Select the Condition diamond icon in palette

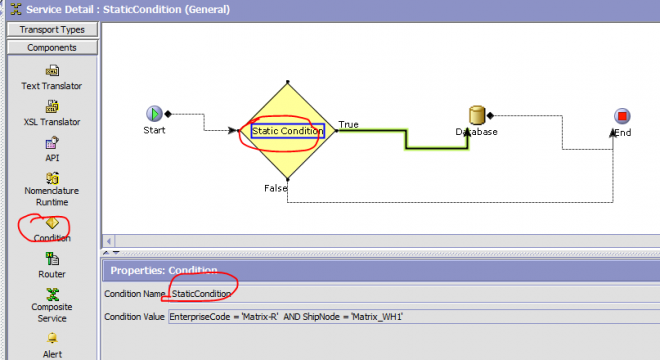coord(52,222)
